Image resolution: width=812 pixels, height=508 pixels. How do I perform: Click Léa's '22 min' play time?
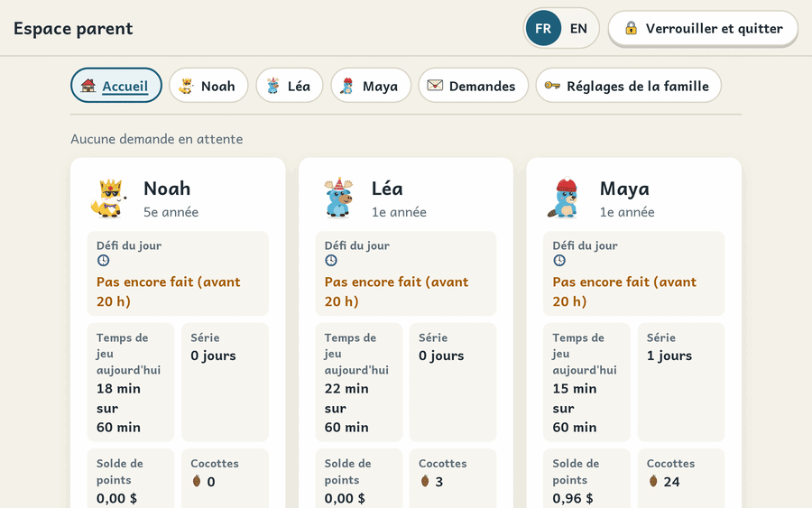click(346, 389)
